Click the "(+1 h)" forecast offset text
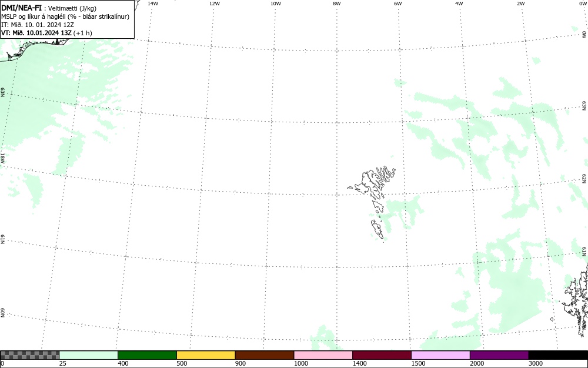 [x=83, y=33]
